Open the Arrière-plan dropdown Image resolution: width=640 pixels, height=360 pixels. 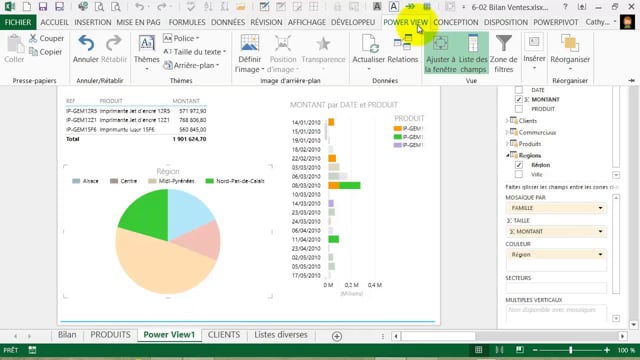coord(191,65)
